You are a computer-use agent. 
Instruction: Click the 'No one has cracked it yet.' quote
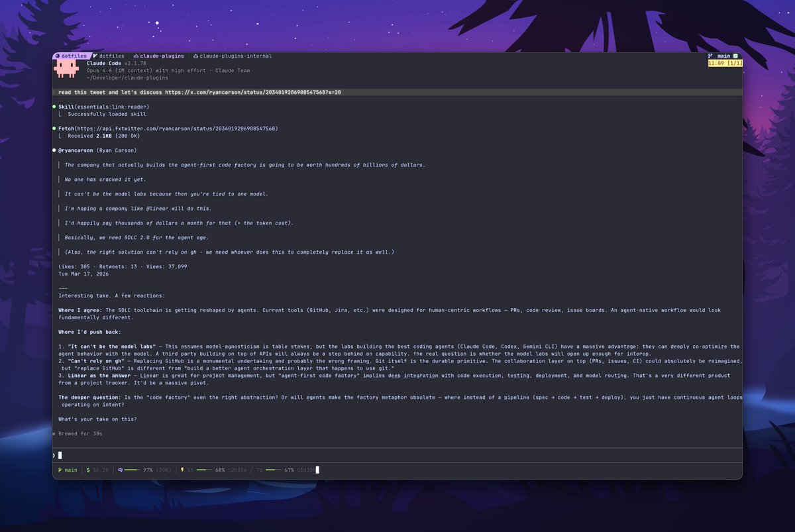click(105, 180)
